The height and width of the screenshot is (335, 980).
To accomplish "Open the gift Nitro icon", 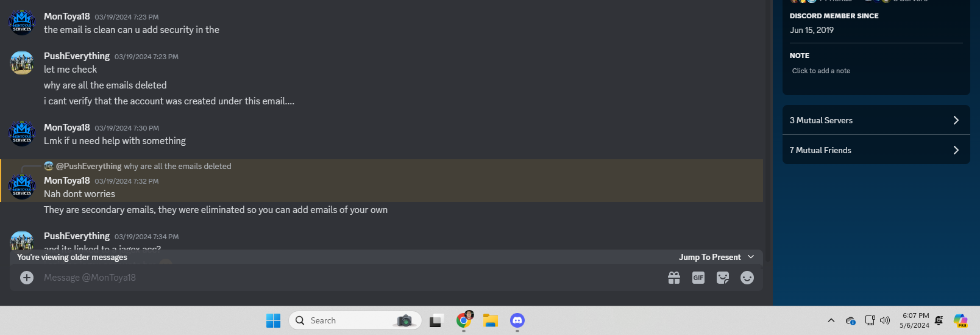I will click(x=674, y=278).
